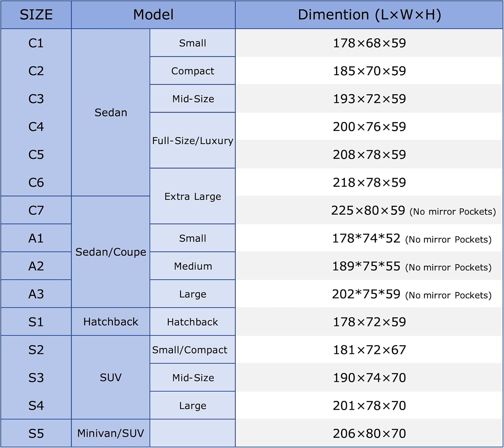
Task: Click the 178×68×59 dimension
Action: tap(369, 43)
